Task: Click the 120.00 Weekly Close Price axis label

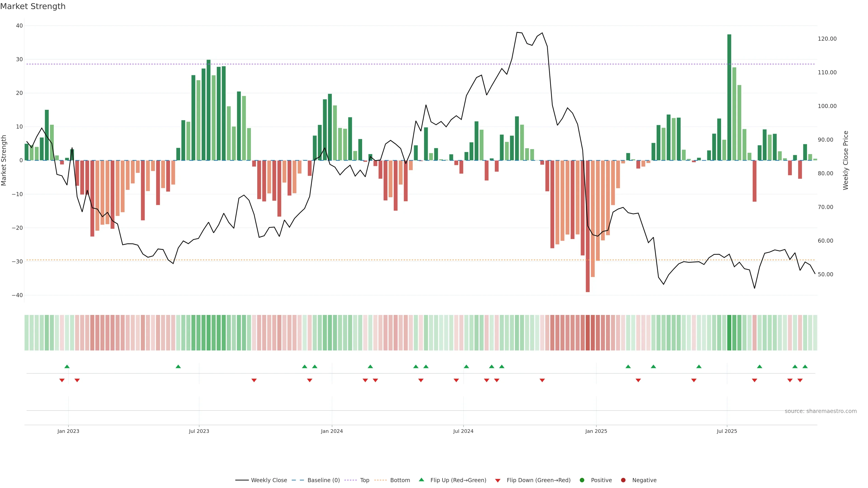Action: 827,39
